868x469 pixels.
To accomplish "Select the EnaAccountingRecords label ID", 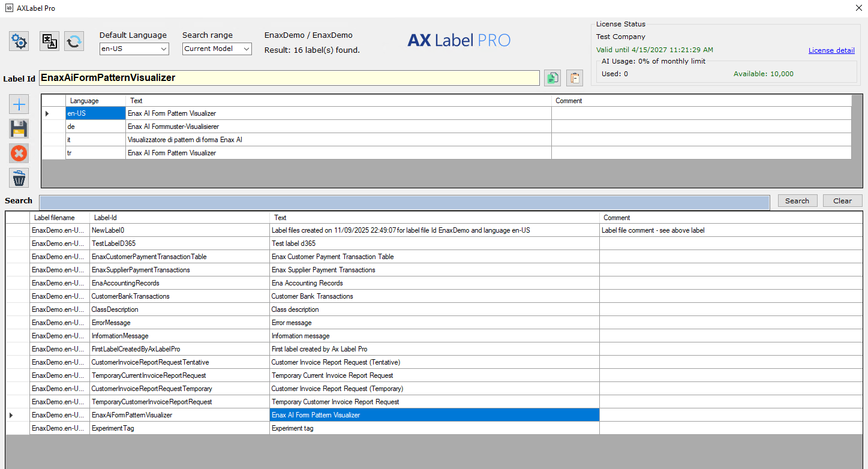I will click(179, 283).
